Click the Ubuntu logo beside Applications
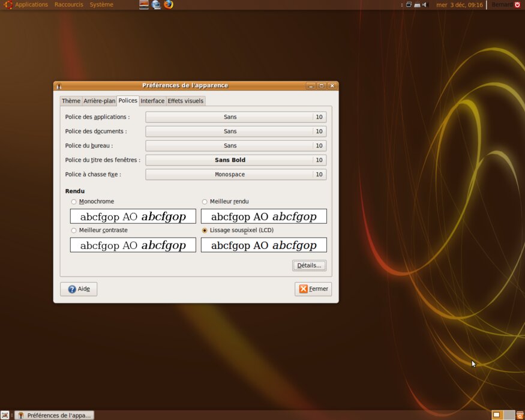525x420 pixels. click(8, 5)
